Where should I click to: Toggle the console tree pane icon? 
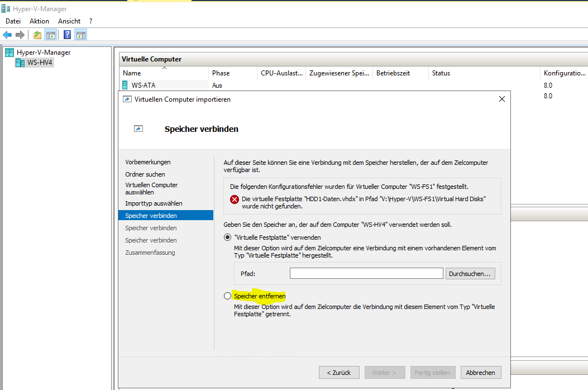pos(50,35)
